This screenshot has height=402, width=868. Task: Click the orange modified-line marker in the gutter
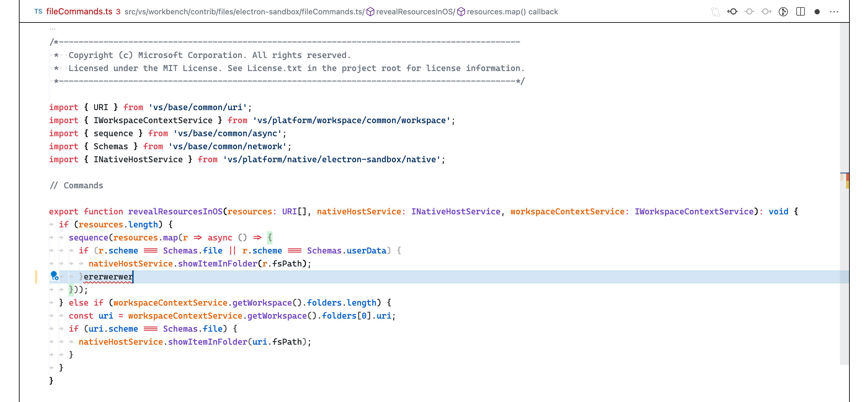click(x=36, y=276)
